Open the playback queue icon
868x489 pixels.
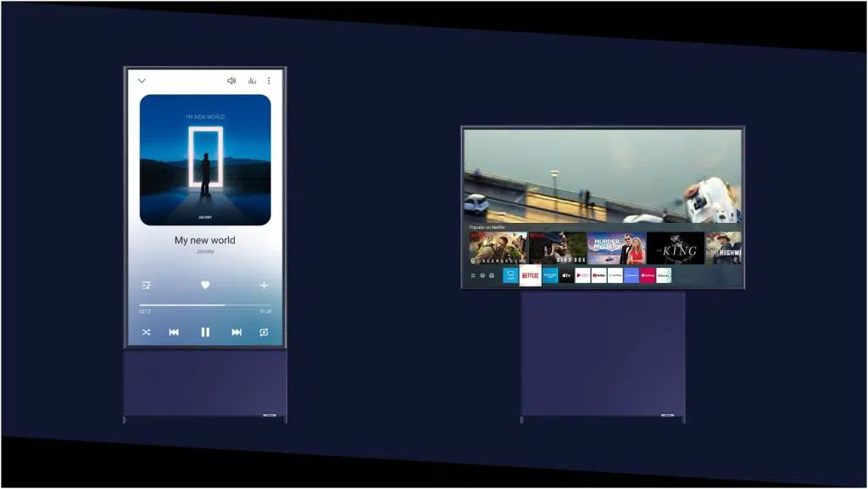click(147, 286)
